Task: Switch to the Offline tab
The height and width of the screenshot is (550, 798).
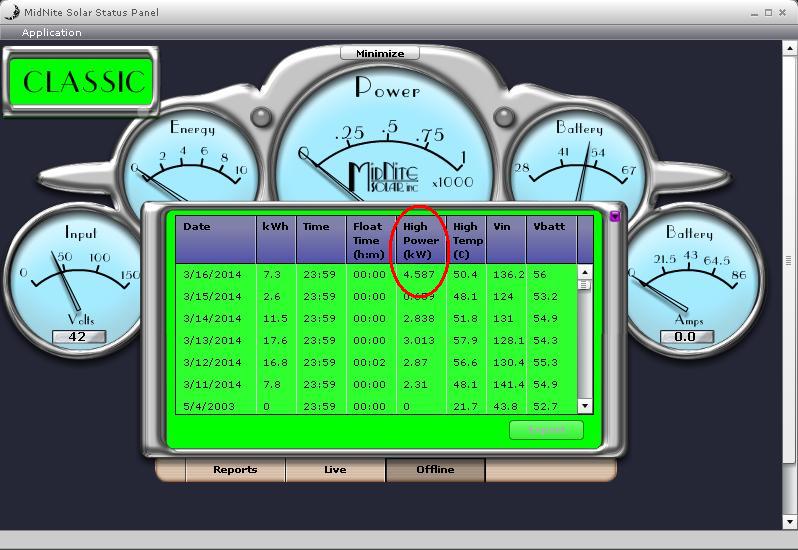Action: tap(435, 470)
